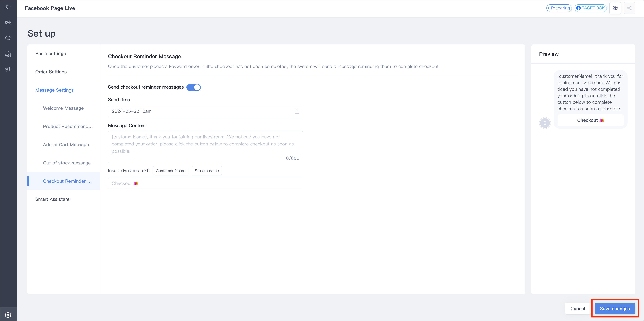Insert Stream name dynamic text

pyautogui.click(x=206, y=171)
